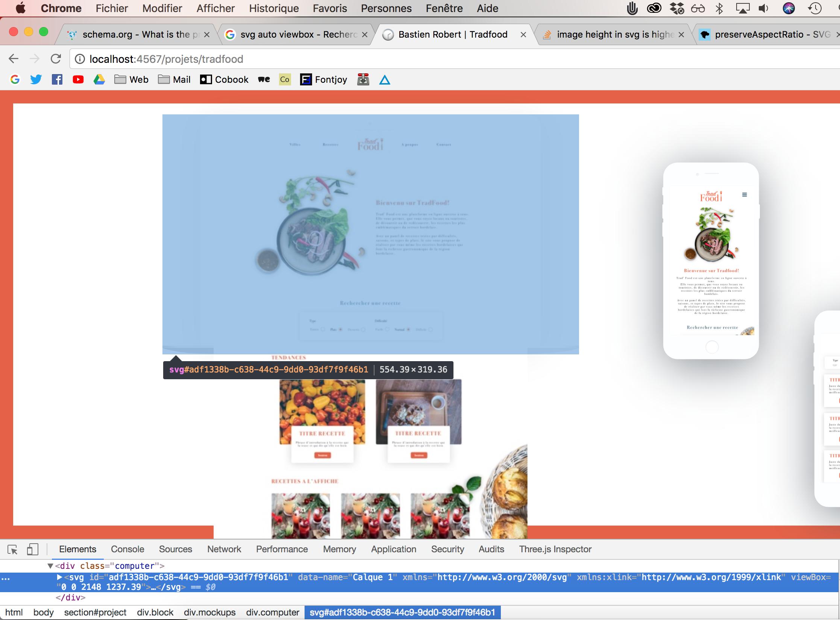
Task: Open Creative Cloud menu bar icon
Action: pyautogui.click(x=654, y=8)
